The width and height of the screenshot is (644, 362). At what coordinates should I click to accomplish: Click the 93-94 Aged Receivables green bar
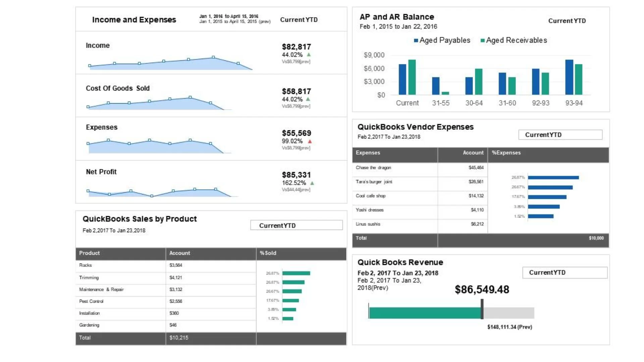click(x=579, y=79)
